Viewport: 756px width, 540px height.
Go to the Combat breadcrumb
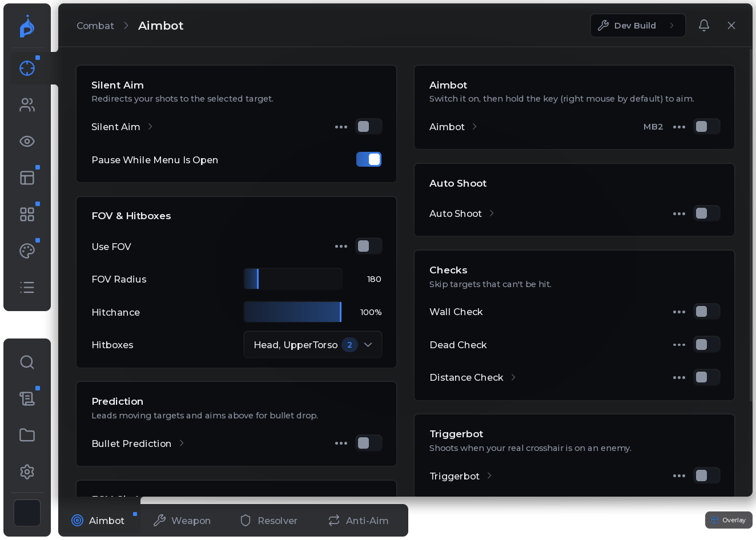95,26
